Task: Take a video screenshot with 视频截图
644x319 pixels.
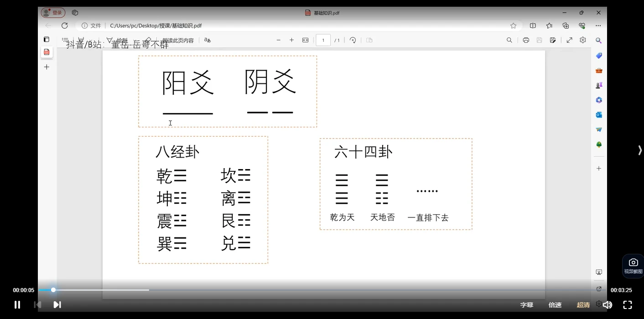Action: [x=633, y=266]
